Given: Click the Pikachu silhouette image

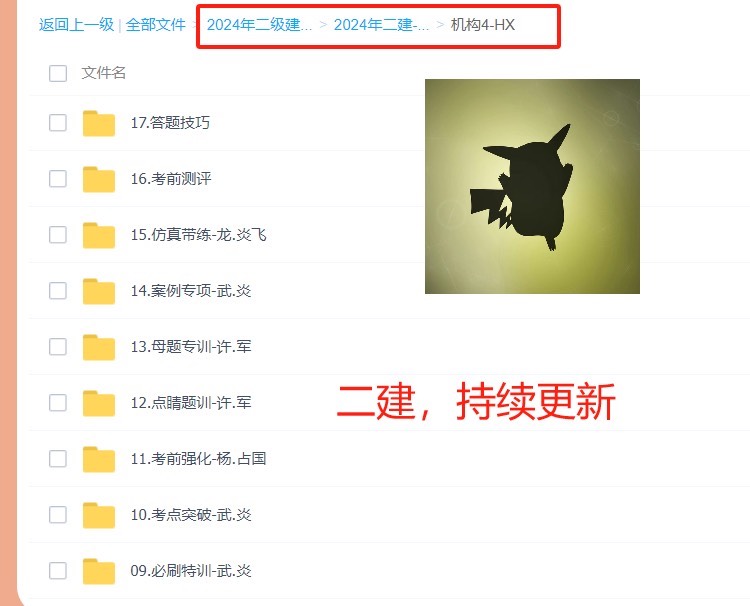Looking at the screenshot, I should coord(532,187).
